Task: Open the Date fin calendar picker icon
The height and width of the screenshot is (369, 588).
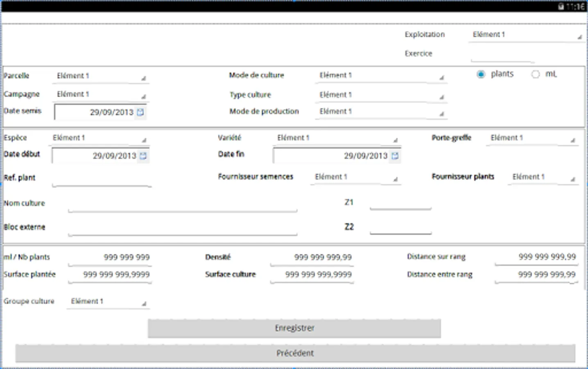Action: [x=395, y=156]
